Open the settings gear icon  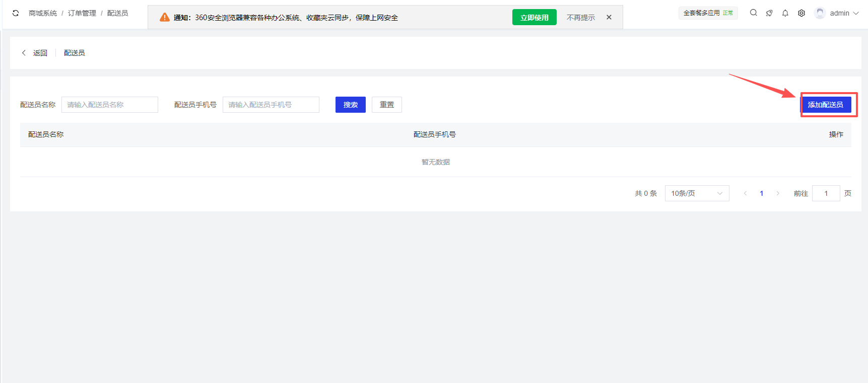[802, 13]
